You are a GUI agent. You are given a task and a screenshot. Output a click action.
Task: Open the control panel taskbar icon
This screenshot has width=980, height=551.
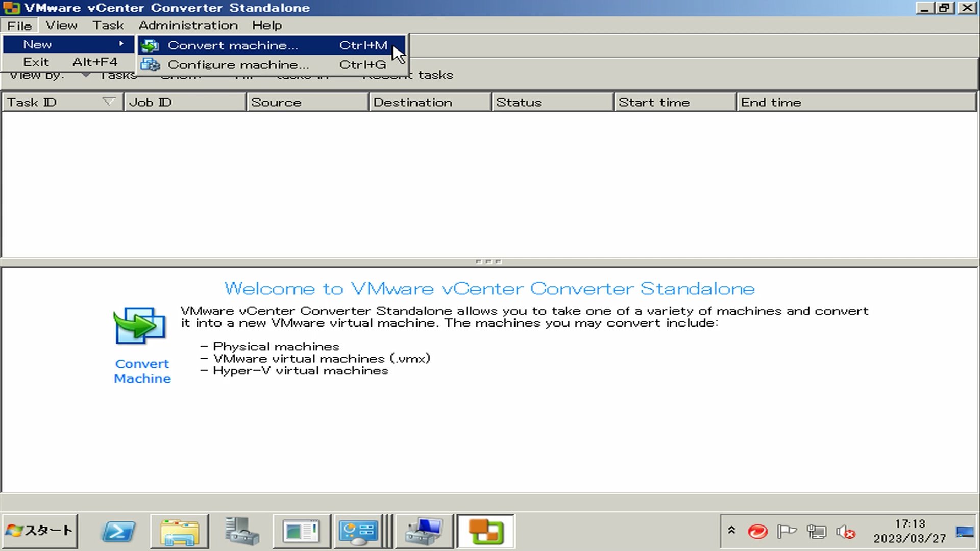[359, 532]
